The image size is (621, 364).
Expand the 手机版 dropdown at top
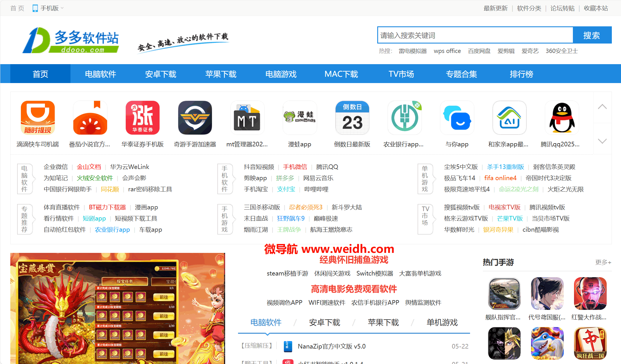tap(49, 8)
